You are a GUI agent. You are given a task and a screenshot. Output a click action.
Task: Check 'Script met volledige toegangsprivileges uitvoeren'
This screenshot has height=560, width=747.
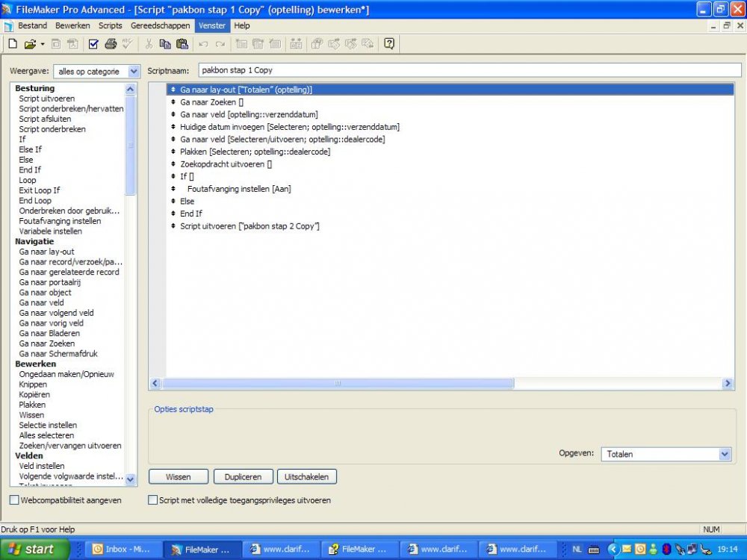[153, 500]
